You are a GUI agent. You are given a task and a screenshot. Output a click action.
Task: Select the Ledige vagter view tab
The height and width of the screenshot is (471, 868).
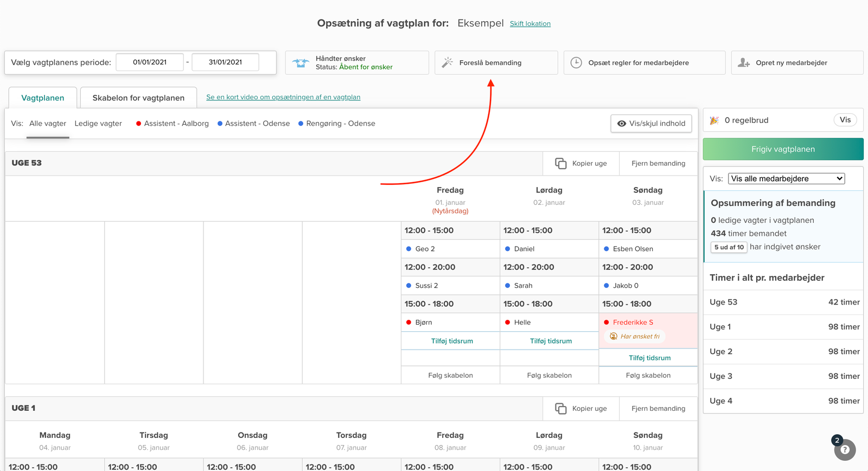click(98, 124)
